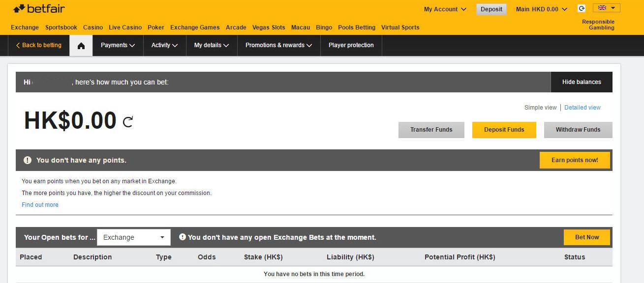Click Earn points now!
The width and height of the screenshot is (644, 283).
[x=575, y=160]
